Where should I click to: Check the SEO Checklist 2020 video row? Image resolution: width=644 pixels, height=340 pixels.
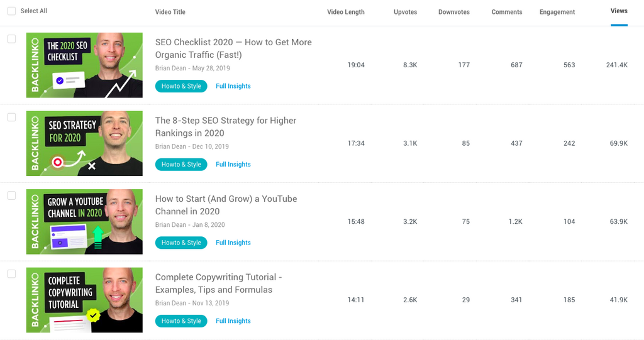(x=11, y=39)
